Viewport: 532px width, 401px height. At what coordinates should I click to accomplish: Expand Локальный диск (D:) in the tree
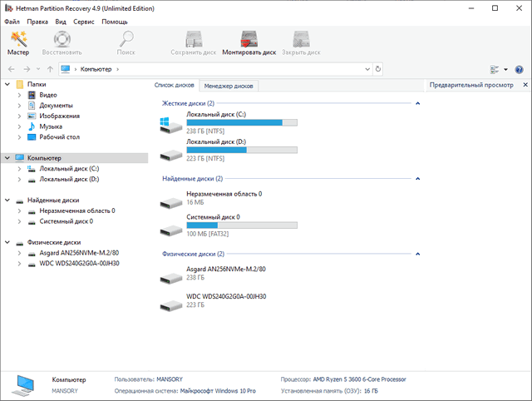pyautogui.click(x=19, y=179)
